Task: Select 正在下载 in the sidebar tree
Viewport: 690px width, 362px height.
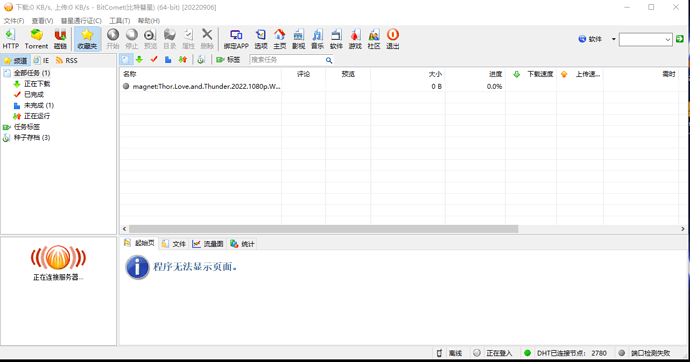Action: [x=37, y=84]
